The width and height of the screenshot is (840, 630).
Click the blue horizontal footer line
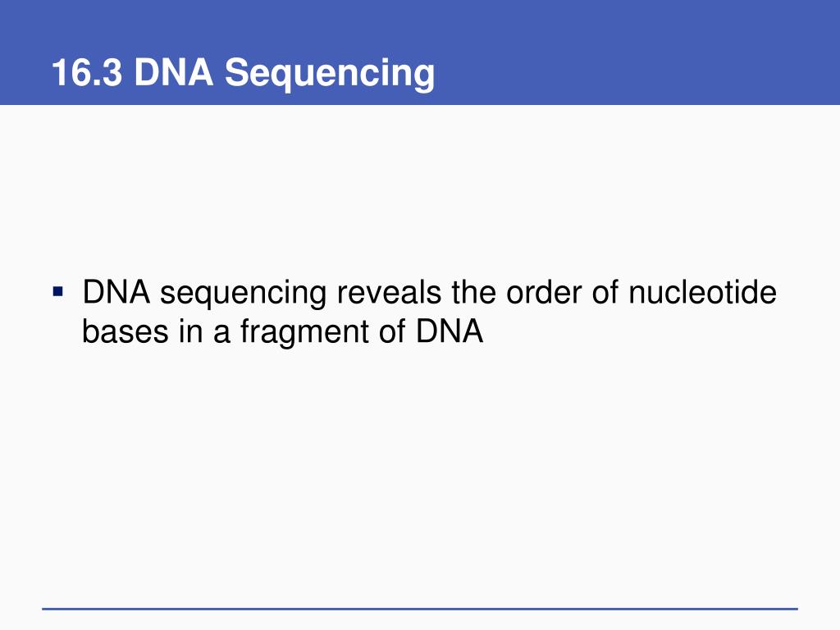click(x=420, y=609)
